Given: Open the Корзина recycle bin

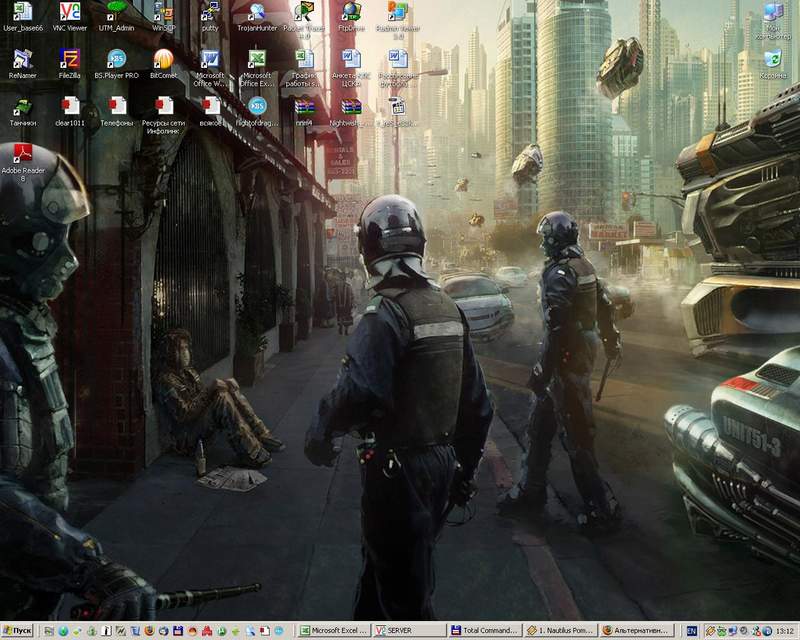Looking at the screenshot, I should click(773, 64).
